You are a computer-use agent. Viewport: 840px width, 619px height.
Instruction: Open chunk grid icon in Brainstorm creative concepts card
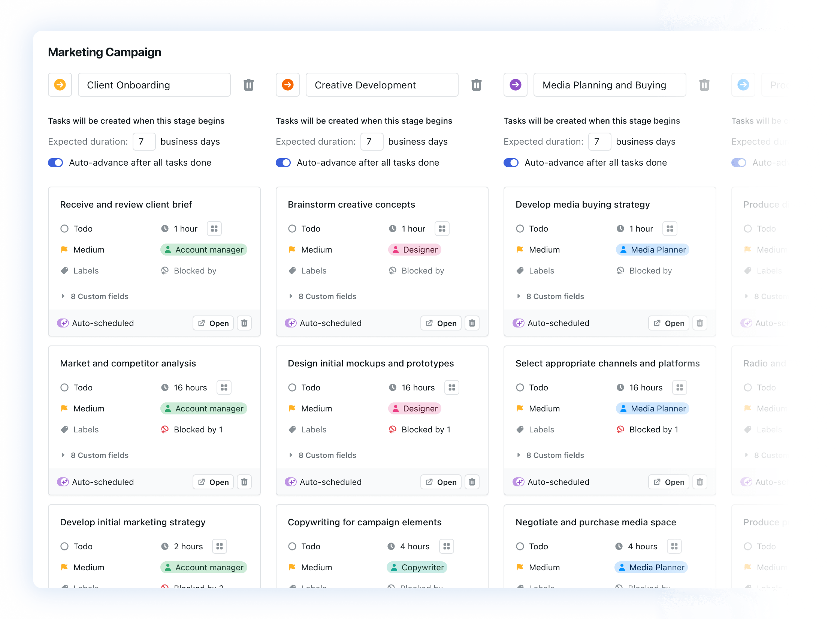point(442,229)
